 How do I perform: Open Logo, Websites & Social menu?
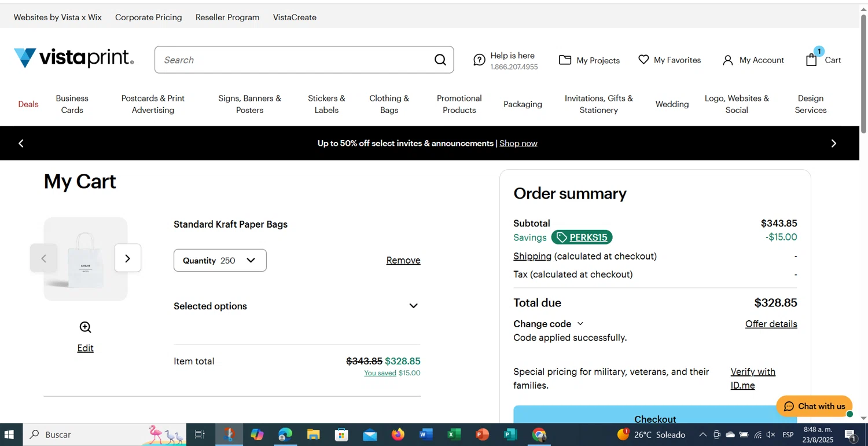click(737, 104)
